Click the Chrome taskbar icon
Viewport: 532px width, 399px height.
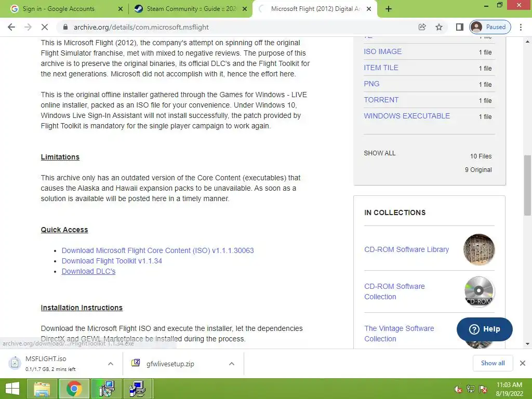coord(74,389)
